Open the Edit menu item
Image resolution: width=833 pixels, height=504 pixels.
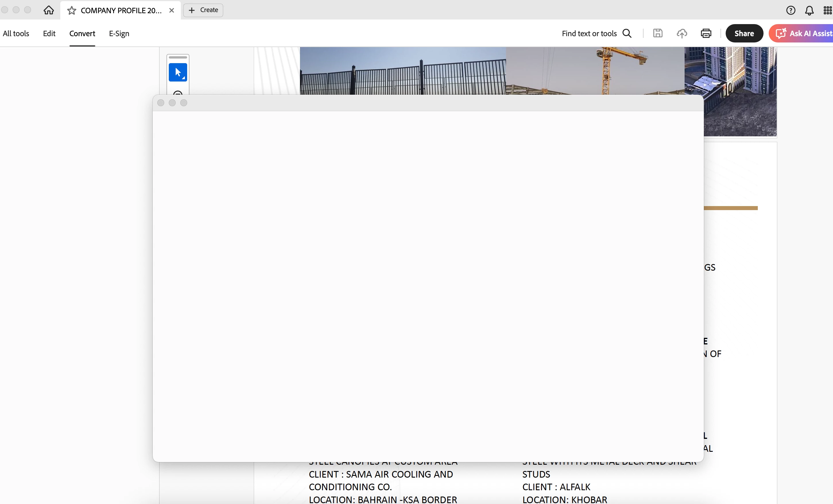click(x=49, y=34)
